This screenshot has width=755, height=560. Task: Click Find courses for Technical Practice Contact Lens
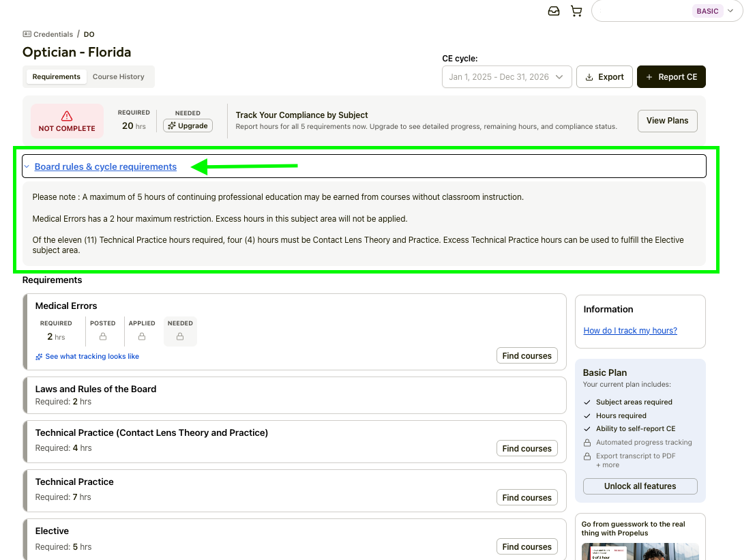[527, 448]
